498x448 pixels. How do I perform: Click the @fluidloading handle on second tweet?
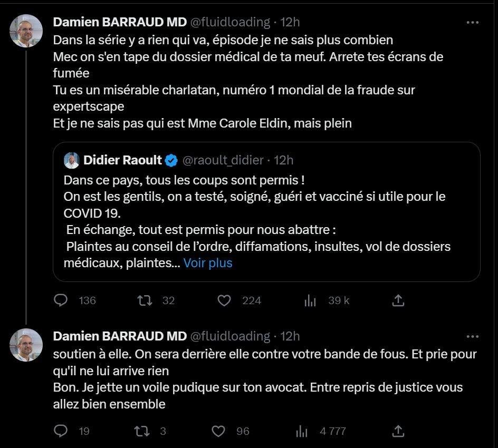click(x=229, y=336)
